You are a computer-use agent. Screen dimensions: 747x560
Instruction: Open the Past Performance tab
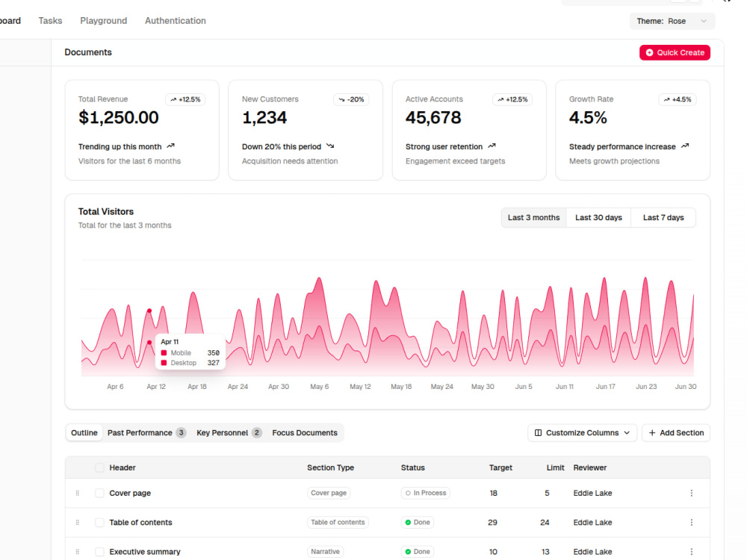pyautogui.click(x=146, y=433)
